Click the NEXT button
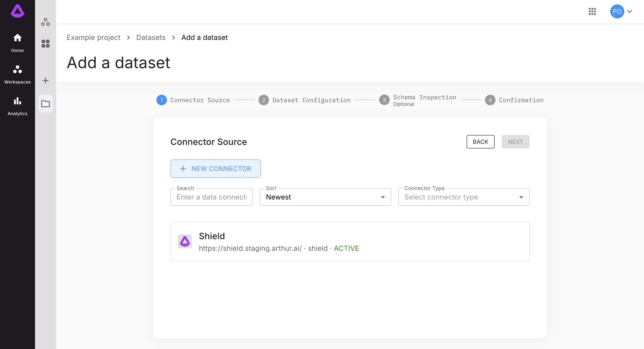This screenshot has height=349, width=644. (515, 142)
